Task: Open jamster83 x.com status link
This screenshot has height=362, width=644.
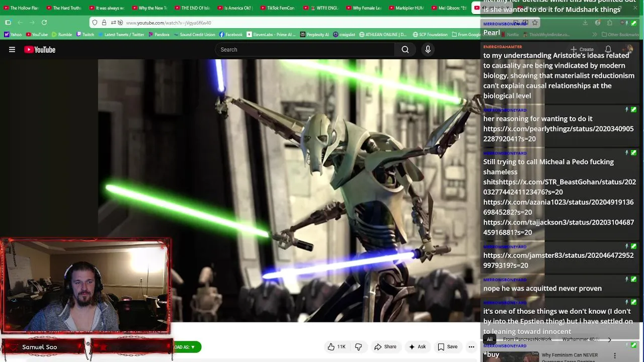Action: pyautogui.click(x=558, y=260)
